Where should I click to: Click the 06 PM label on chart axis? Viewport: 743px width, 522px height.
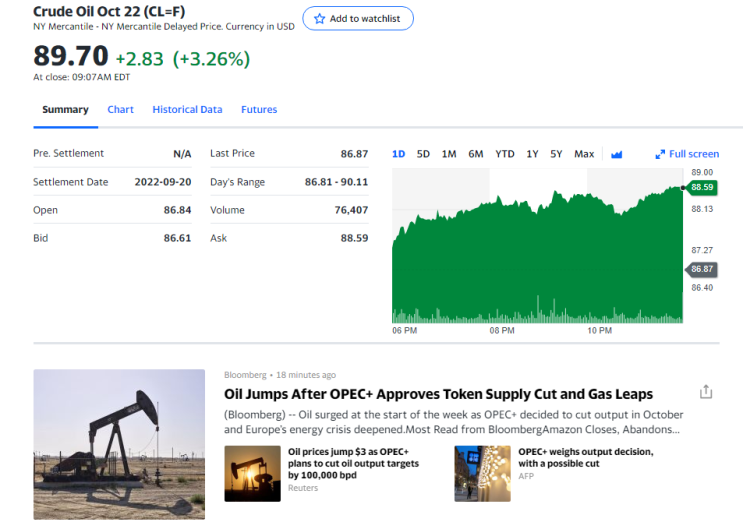coord(404,330)
